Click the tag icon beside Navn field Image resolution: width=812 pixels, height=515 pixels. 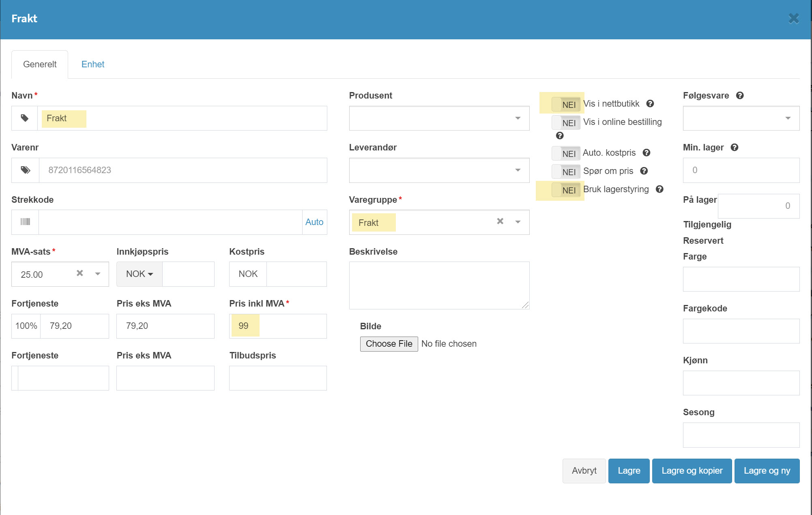[x=25, y=118]
